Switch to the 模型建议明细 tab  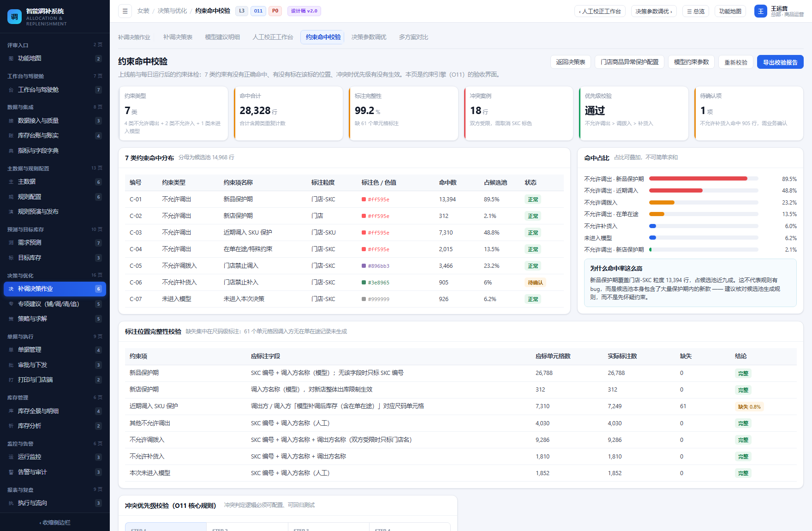(222, 37)
